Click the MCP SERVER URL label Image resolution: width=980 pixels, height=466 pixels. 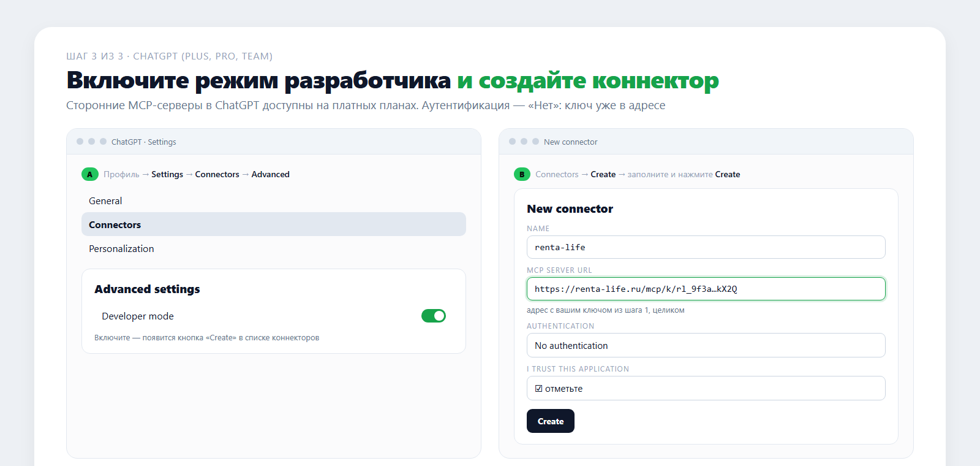point(559,270)
